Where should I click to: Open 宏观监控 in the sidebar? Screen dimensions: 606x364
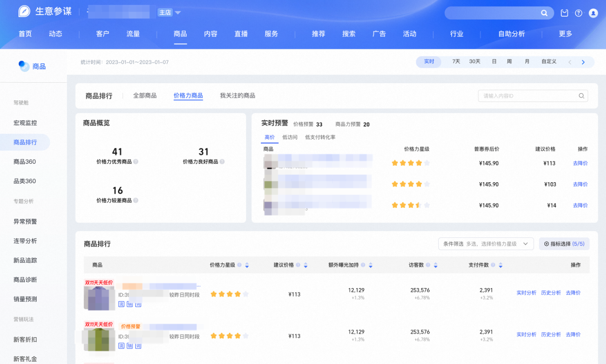[25, 123]
